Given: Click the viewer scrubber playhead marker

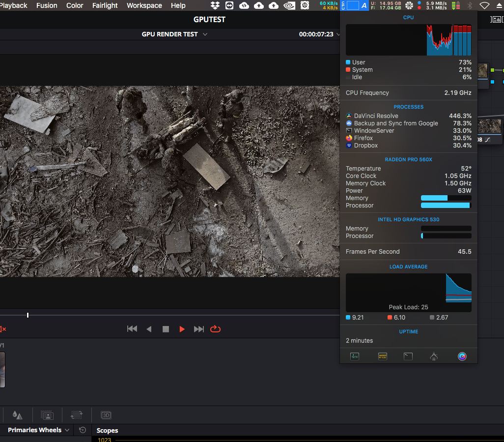Looking at the screenshot, I should [x=28, y=315].
